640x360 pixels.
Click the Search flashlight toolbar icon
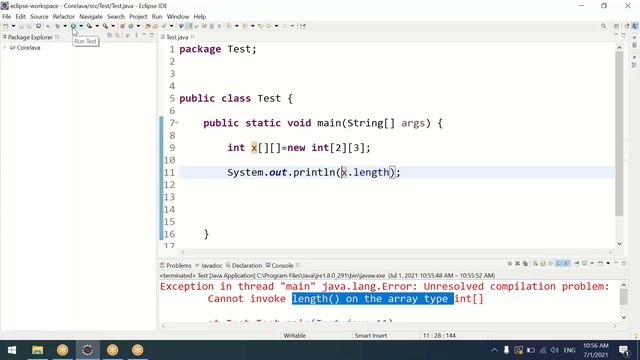pos(164,26)
